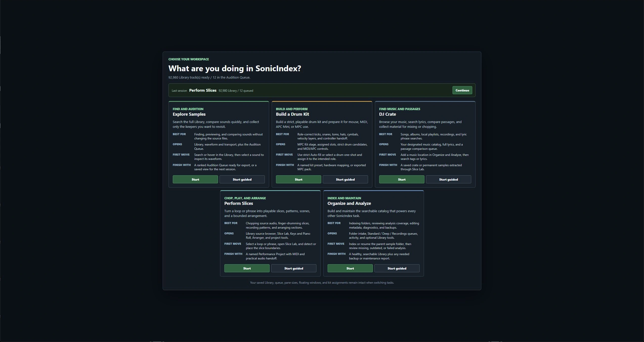Click 'Build a strict, playable drum kit' description

(322, 124)
